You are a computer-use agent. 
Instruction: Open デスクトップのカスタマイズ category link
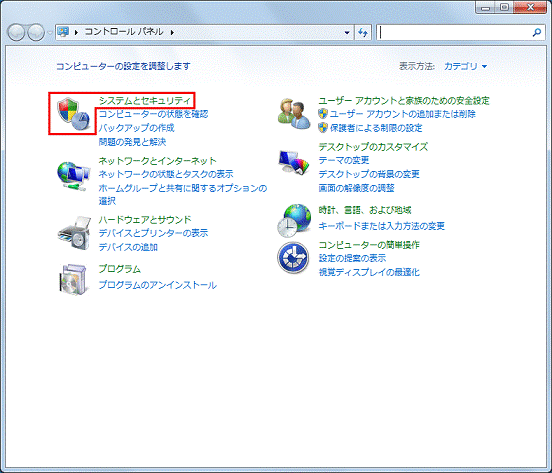click(x=373, y=146)
